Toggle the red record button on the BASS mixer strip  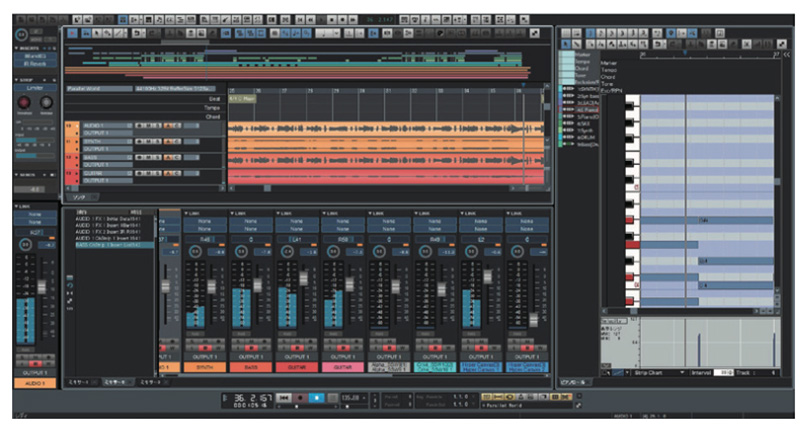click(253, 348)
